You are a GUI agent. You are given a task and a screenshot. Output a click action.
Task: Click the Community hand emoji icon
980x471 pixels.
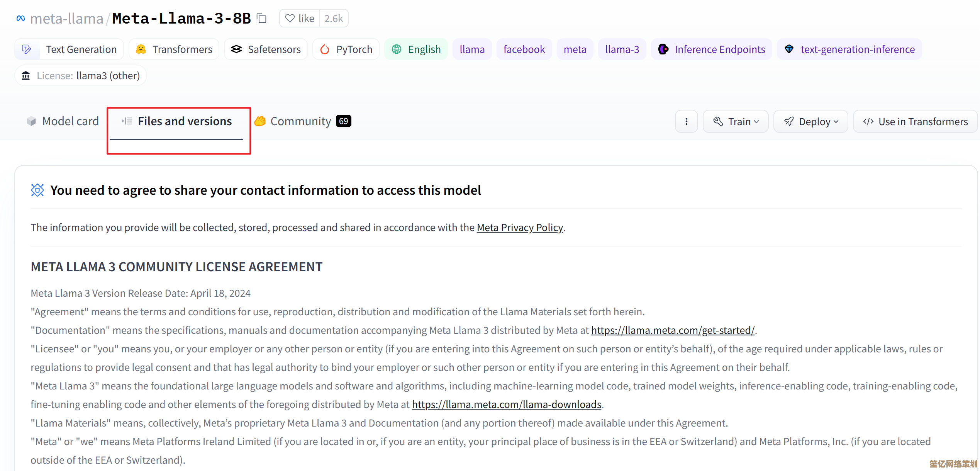[x=260, y=121]
